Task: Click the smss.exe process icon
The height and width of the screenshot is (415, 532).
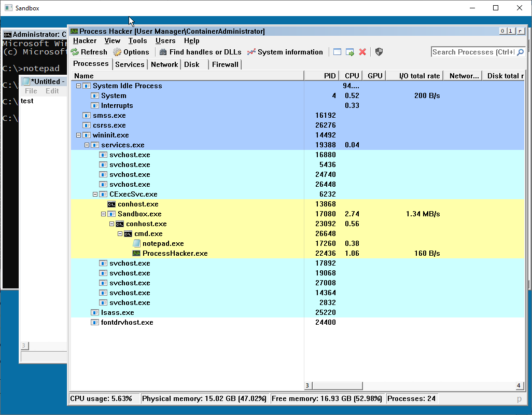Action: click(x=87, y=115)
